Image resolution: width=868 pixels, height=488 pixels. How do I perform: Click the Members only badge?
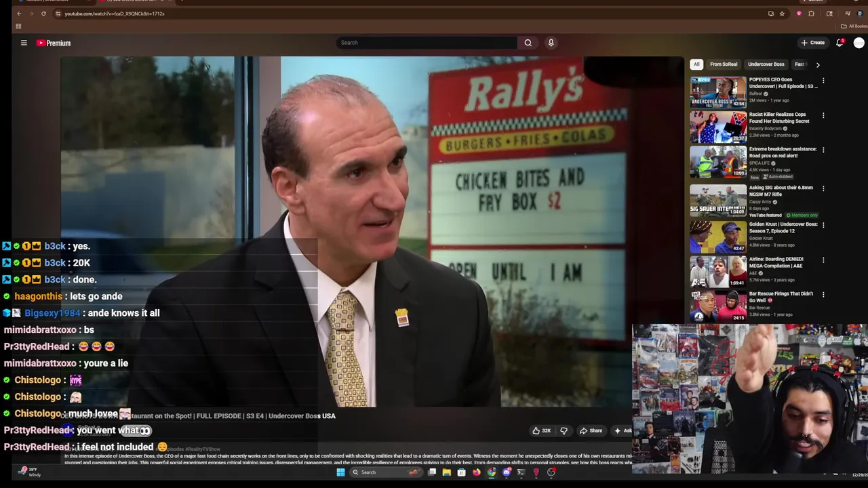802,215
